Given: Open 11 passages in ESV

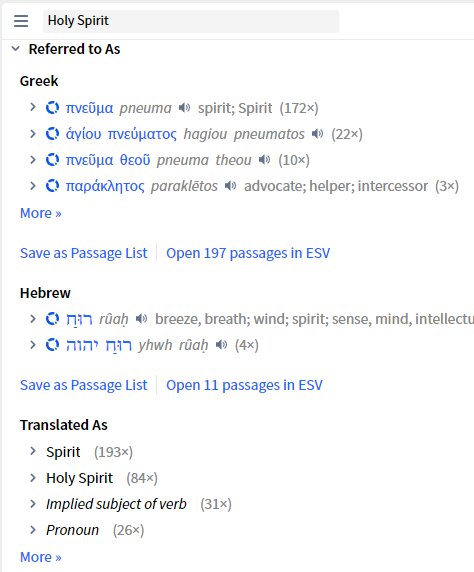Looking at the screenshot, I should [244, 385].
